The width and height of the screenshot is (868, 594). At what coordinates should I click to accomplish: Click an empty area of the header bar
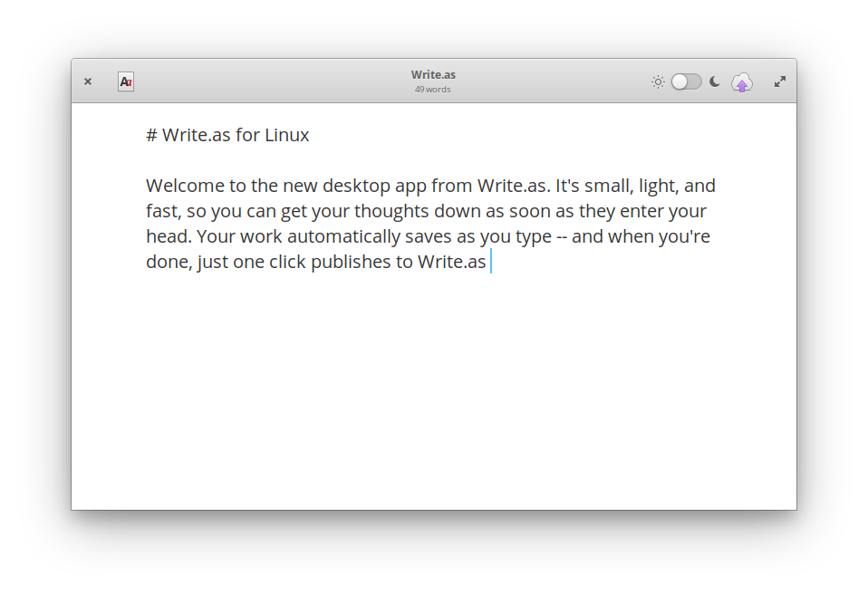(x=276, y=81)
